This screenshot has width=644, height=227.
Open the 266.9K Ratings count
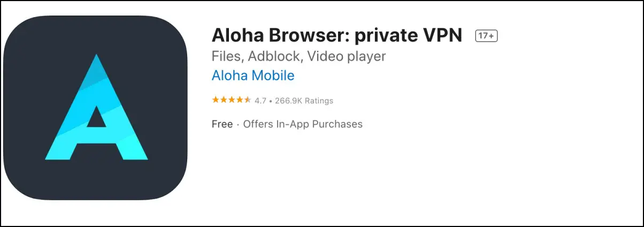(x=304, y=101)
